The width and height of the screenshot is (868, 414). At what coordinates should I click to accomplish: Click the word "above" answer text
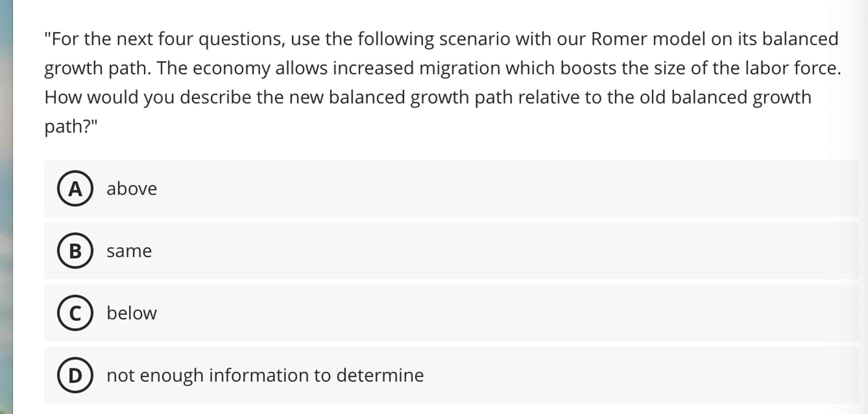tap(132, 189)
